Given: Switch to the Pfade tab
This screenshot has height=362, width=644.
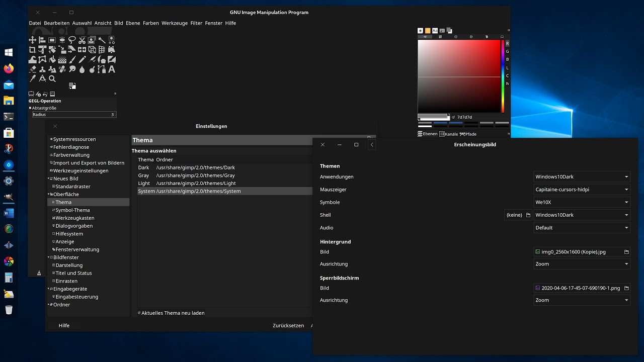Looking at the screenshot, I should click(x=468, y=134).
